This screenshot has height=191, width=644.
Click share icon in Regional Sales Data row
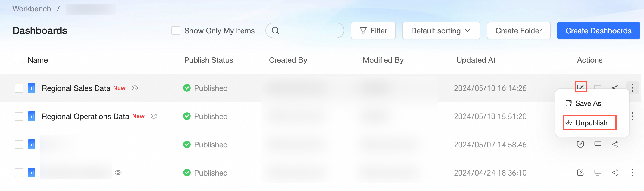615,87
